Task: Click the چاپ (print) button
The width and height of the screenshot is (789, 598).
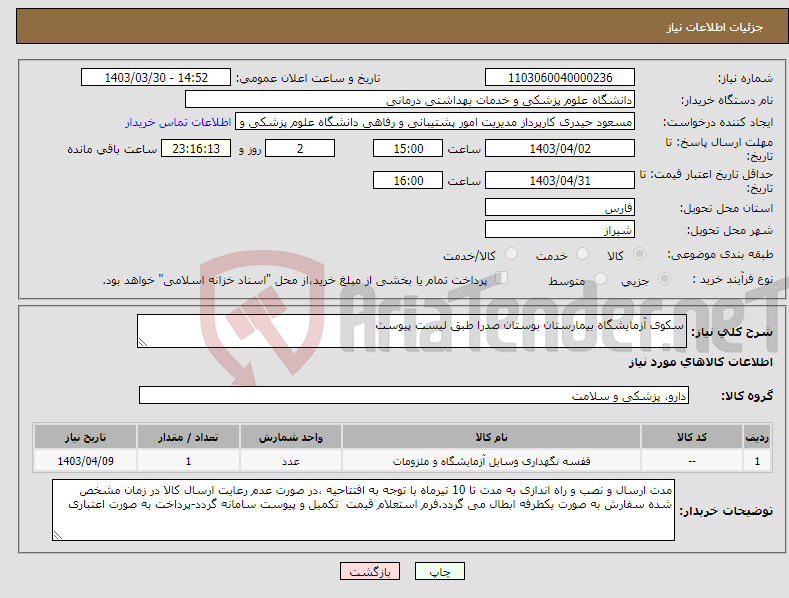Action: [439, 571]
